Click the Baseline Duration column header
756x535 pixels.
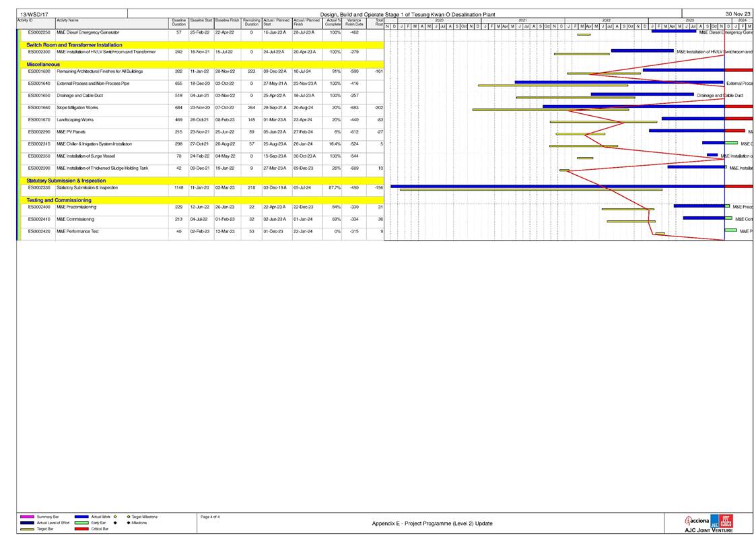click(x=178, y=24)
